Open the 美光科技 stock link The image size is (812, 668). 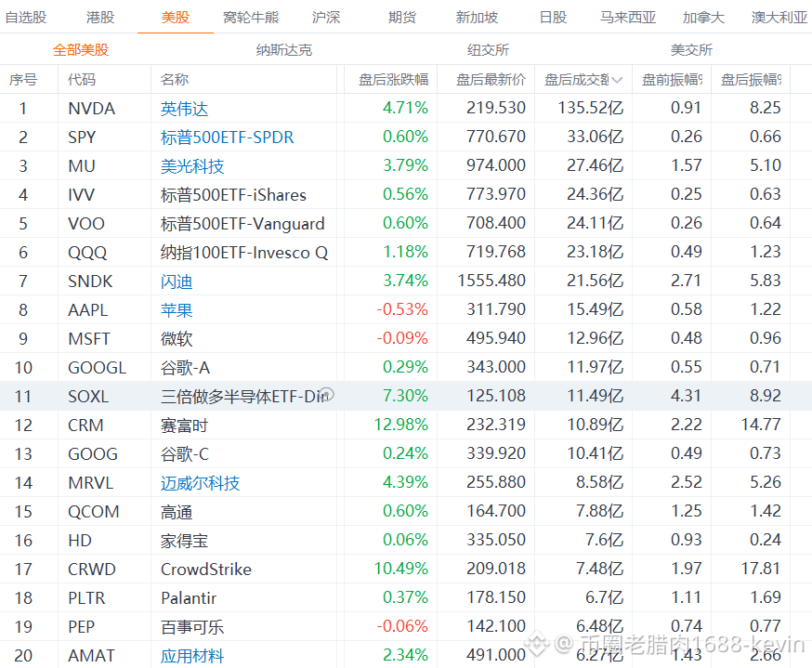pyautogui.click(x=192, y=166)
